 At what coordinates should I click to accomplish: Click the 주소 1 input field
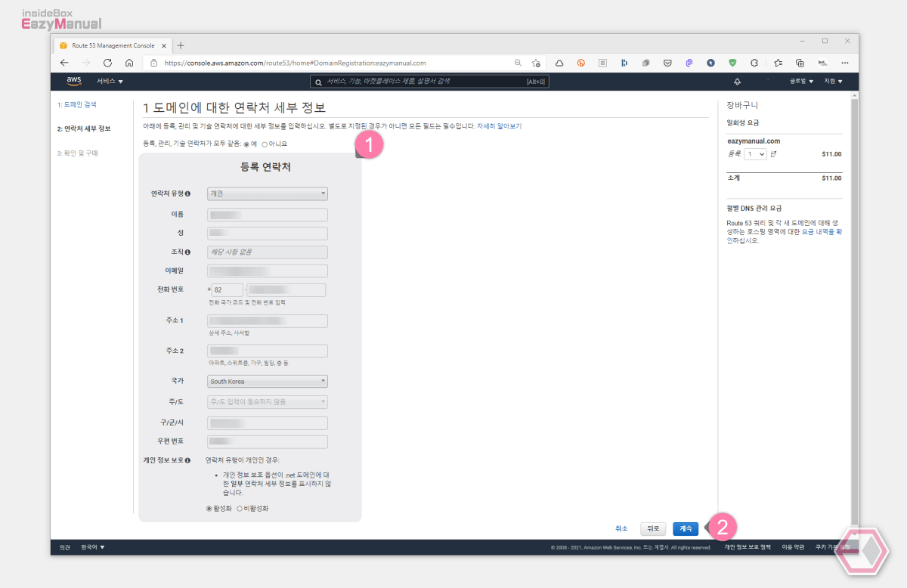pos(267,321)
